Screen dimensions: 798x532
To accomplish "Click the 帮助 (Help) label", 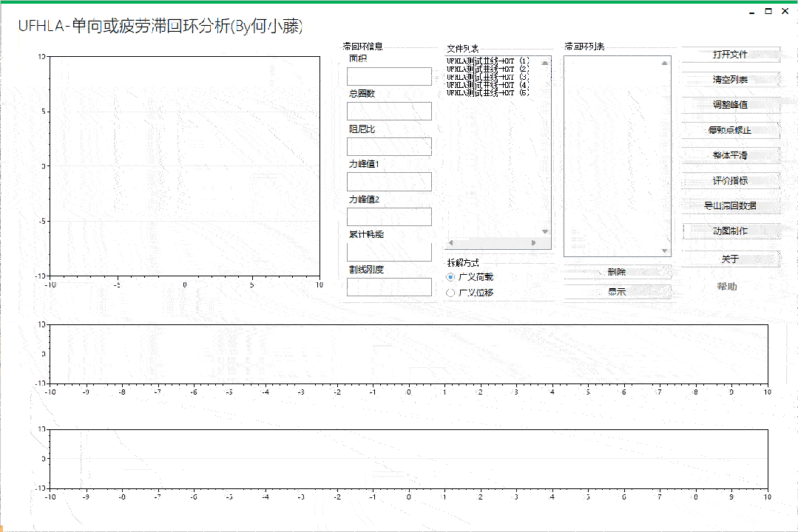I will 728,286.
